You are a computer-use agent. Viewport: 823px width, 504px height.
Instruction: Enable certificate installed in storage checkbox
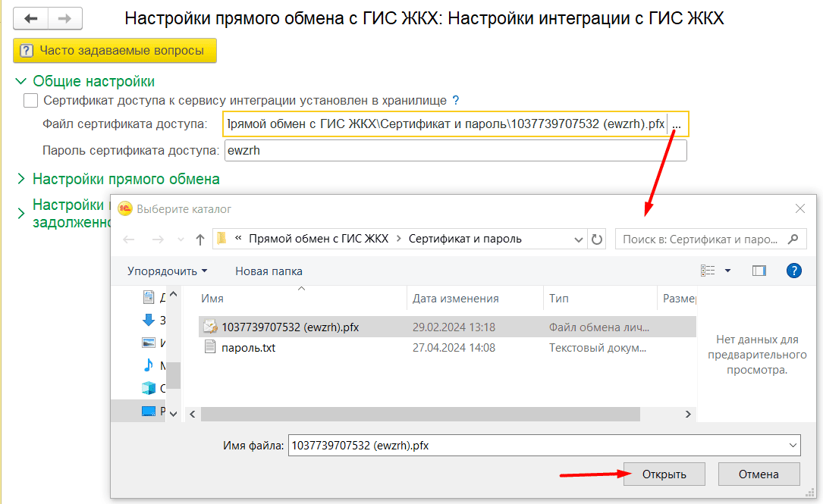(x=30, y=100)
